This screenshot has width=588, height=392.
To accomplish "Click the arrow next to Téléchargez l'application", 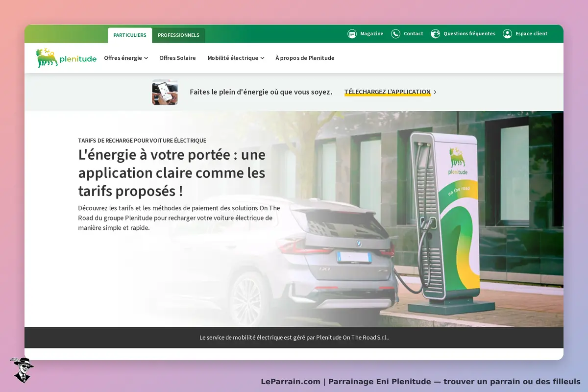I will 435,92.
